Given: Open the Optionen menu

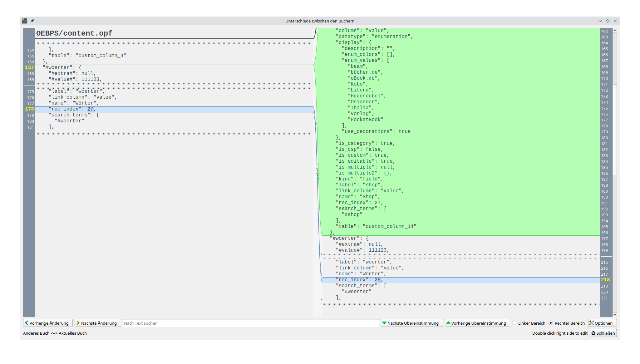Looking at the screenshot, I should point(602,323).
